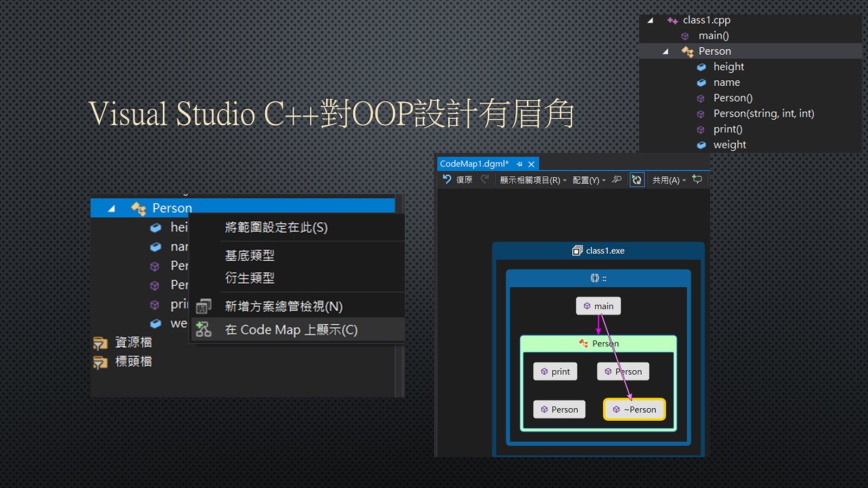Viewport: 868px width, 488px height.
Task: Open the 顯示相關項目(R) dropdown
Action: point(533,180)
